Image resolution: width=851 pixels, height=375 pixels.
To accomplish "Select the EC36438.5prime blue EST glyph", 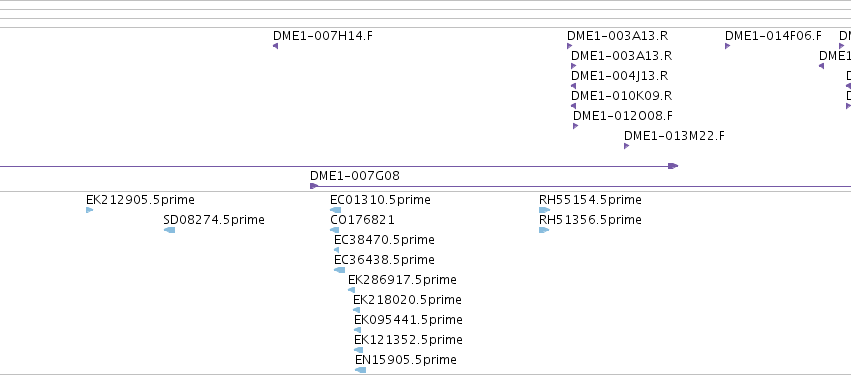I will (340, 270).
